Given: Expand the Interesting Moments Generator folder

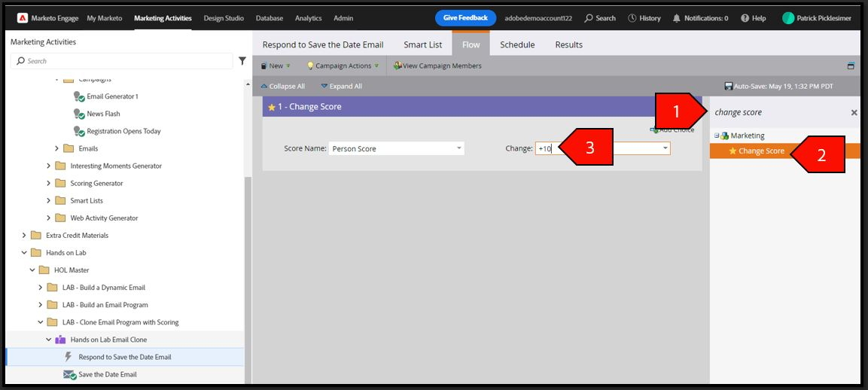Looking at the screenshot, I should 48,166.
